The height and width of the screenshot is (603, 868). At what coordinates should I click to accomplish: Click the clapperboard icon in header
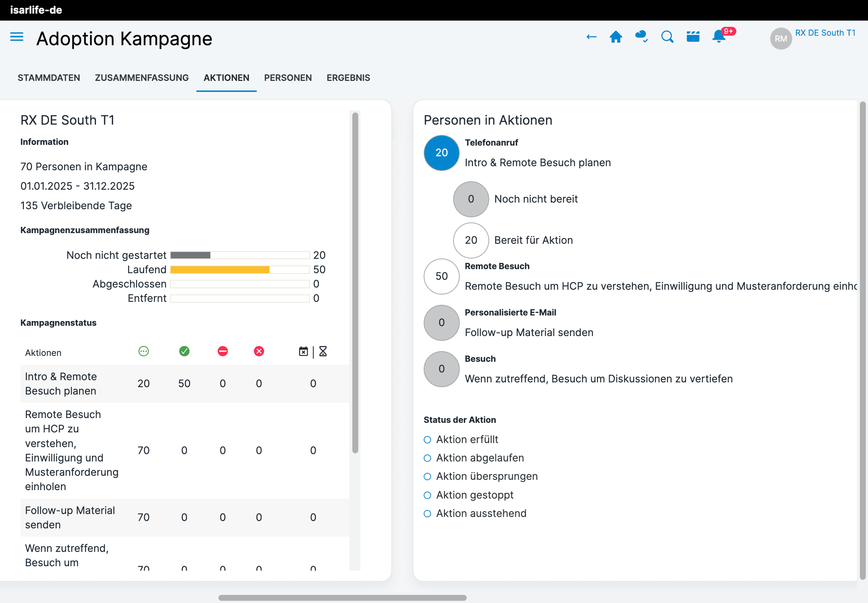693,37
